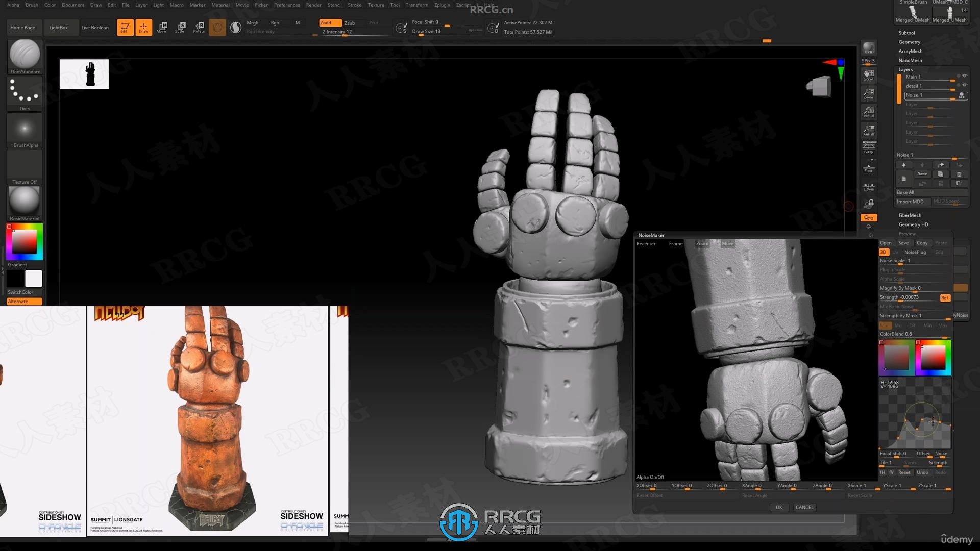This screenshot has width=980, height=551.
Task: Activate Draw mode button
Action: (x=143, y=27)
